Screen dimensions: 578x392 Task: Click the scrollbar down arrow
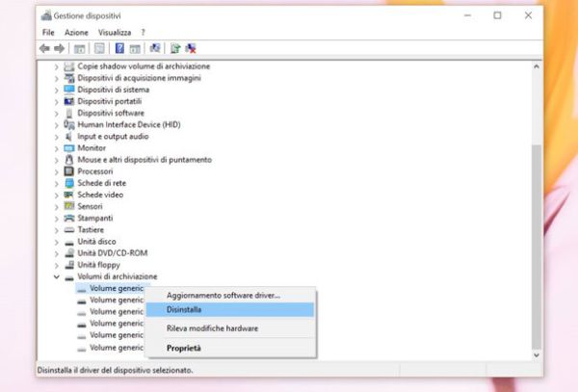(x=537, y=355)
